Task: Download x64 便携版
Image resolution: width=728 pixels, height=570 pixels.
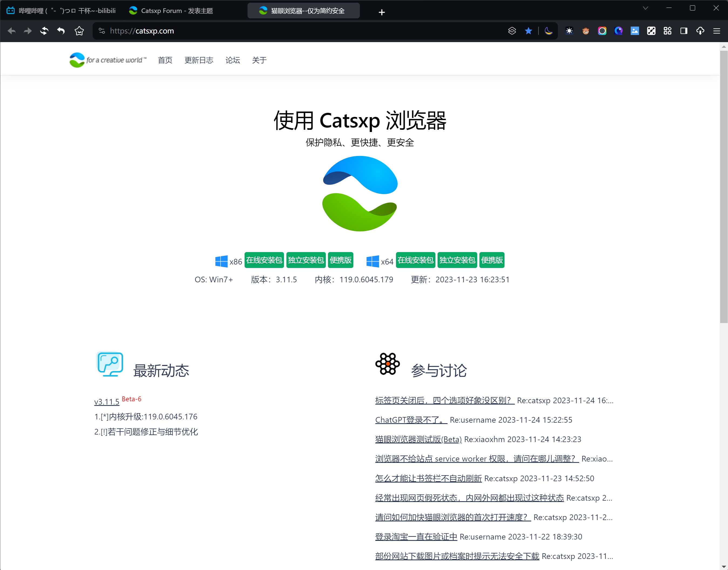Action: coord(492,260)
